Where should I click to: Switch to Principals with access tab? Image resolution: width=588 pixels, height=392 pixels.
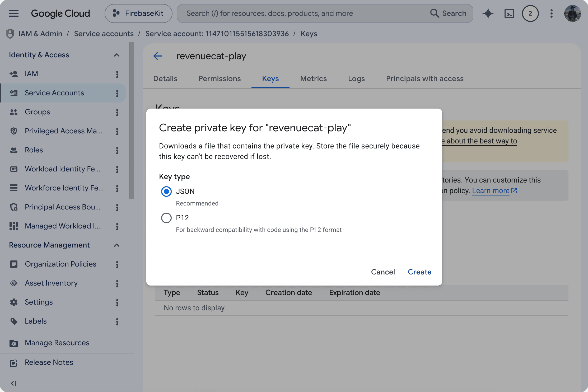[x=425, y=79]
